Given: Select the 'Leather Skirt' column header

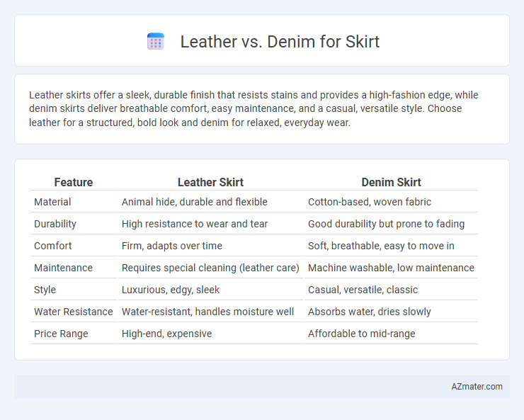Looking at the screenshot, I should coord(210,182).
